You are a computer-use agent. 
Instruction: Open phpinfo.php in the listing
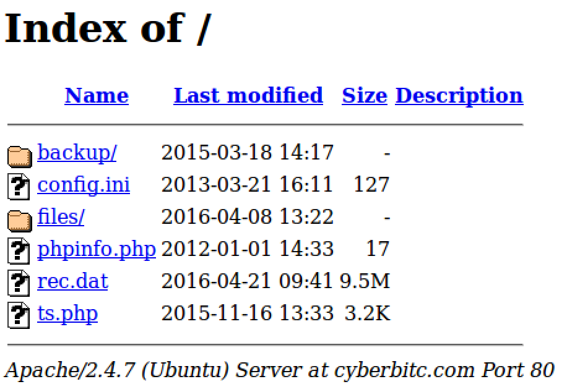pos(97,249)
